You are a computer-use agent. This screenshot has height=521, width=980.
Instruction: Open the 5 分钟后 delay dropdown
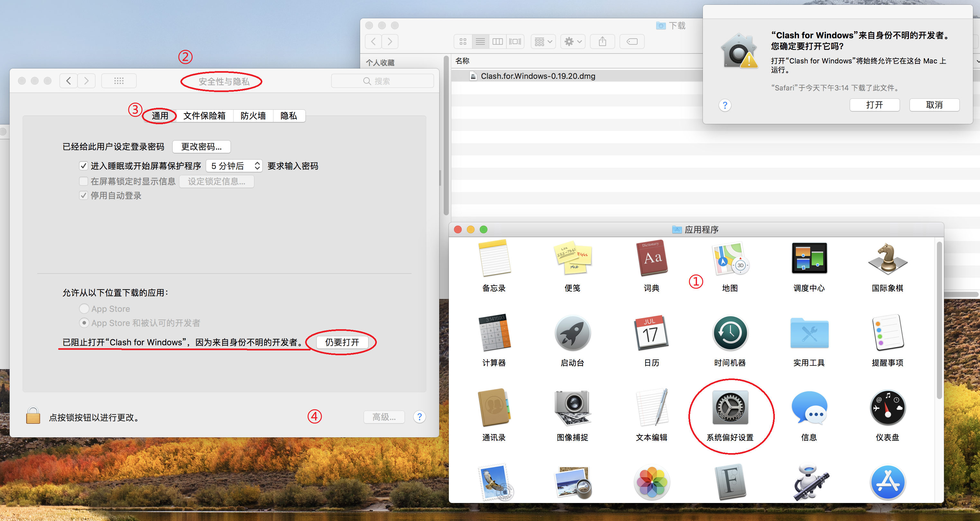click(234, 166)
